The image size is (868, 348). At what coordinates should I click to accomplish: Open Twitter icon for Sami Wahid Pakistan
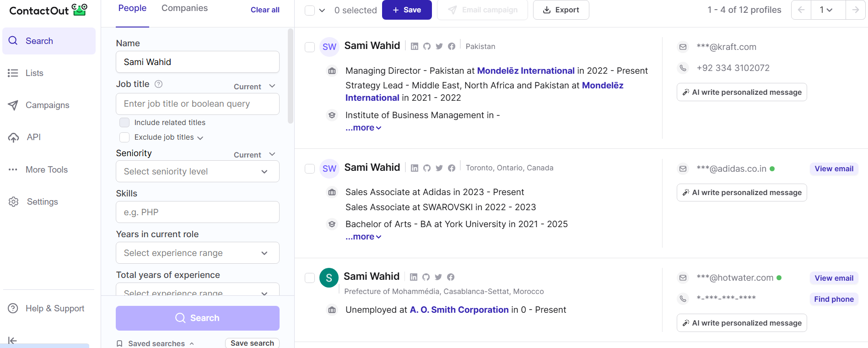(x=439, y=46)
